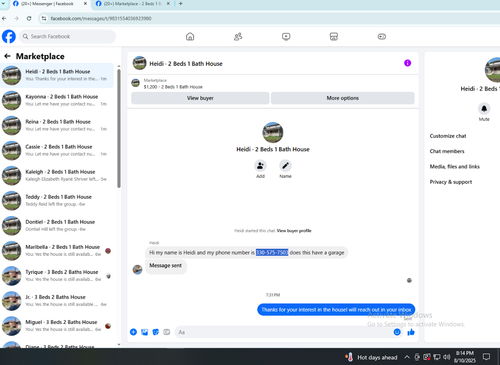The image size is (500, 365).
Task: Choose a sticker icon in composer
Action: (x=156, y=332)
